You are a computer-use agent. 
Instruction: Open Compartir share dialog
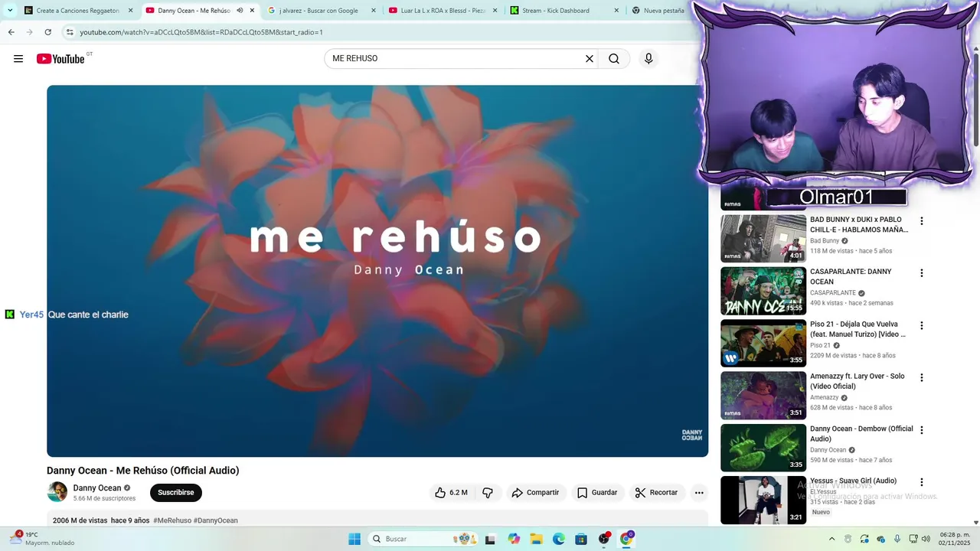click(x=535, y=493)
